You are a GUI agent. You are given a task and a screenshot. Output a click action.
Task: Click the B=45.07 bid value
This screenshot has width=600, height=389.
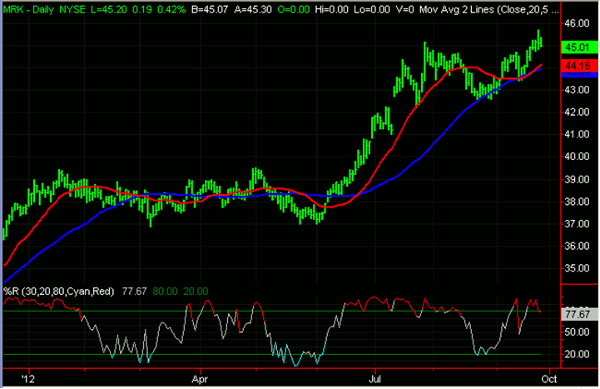click(209, 10)
